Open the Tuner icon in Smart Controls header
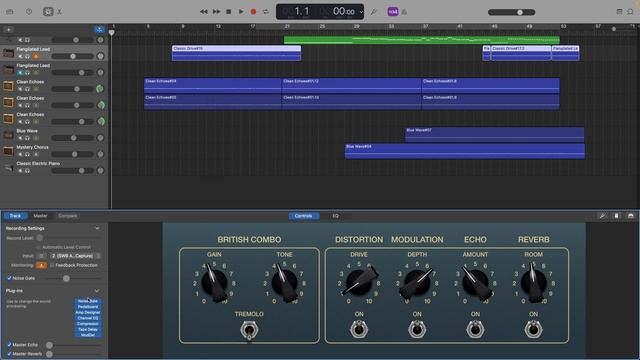 [602, 216]
